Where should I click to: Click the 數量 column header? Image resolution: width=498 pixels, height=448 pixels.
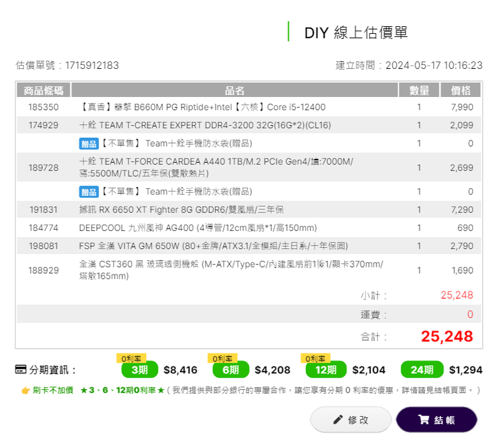419,91
